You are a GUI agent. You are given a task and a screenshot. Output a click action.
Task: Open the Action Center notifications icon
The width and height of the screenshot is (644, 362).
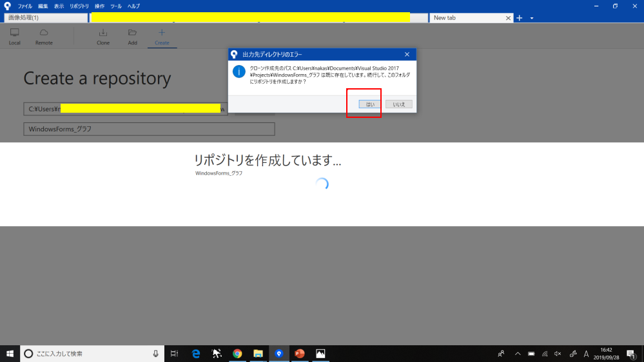[x=631, y=354]
